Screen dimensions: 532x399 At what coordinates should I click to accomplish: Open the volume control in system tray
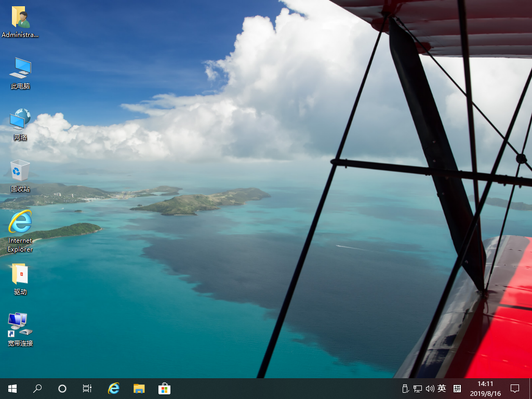[430, 388]
